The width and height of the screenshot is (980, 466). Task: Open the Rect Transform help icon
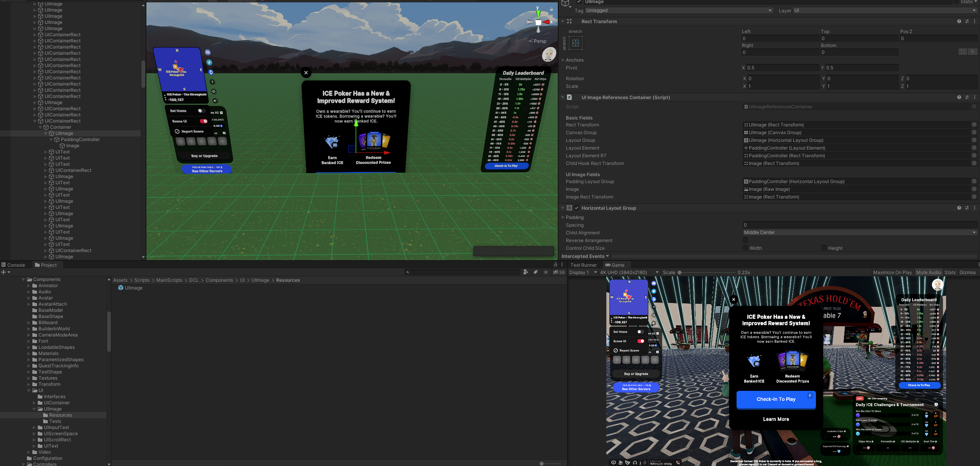coord(959,21)
